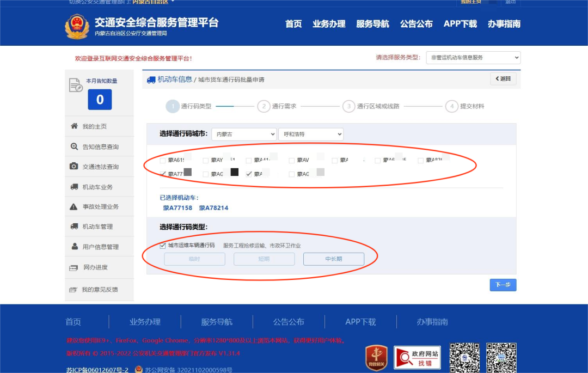Open the 呼和浩特 city dropdown

pos(310,134)
